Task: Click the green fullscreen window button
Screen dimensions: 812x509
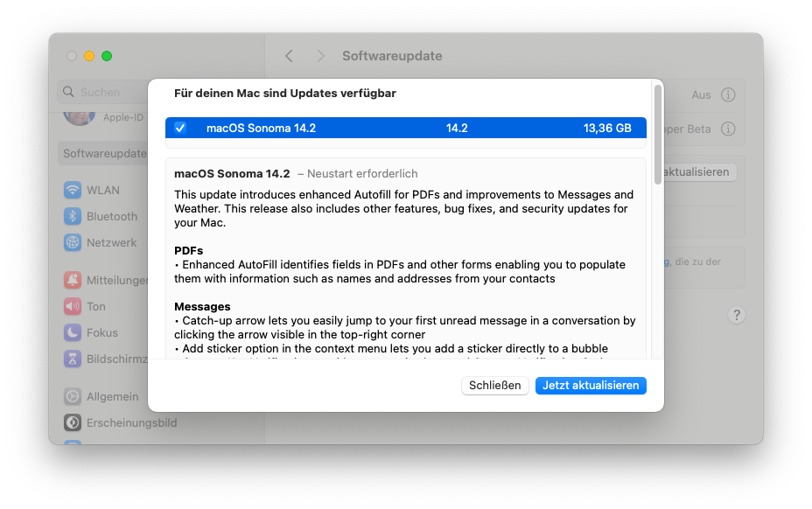Action: [107, 56]
